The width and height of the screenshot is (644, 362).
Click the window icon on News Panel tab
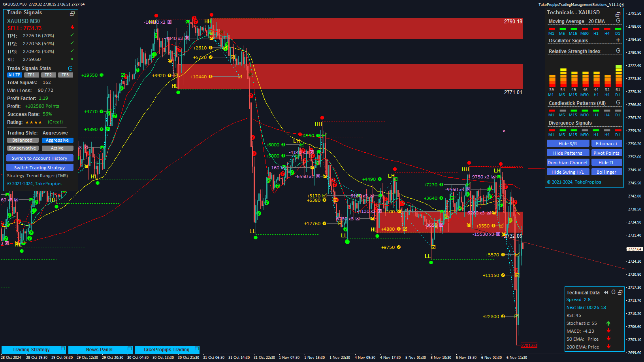[130, 349]
